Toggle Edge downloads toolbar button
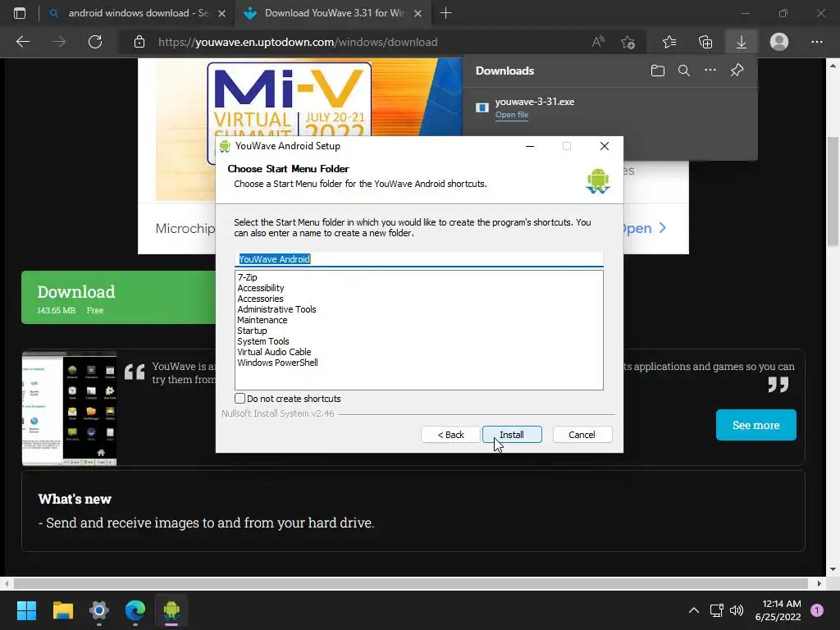 742,42
